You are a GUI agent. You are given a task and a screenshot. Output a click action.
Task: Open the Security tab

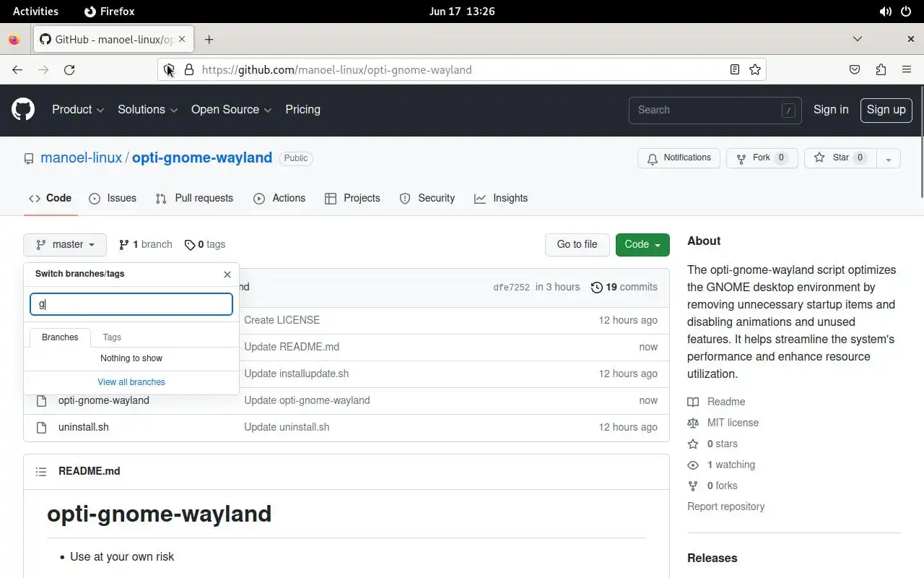pos(427,198)
